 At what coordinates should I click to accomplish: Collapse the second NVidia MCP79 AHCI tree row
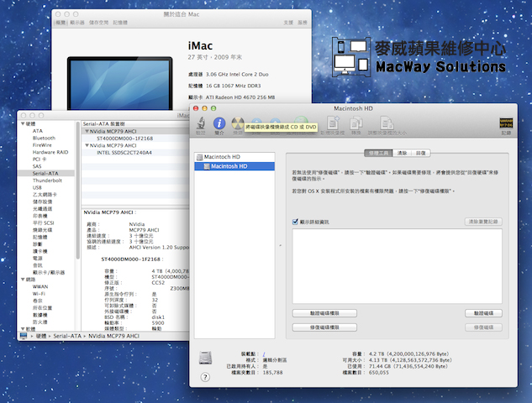click(87, 145)
